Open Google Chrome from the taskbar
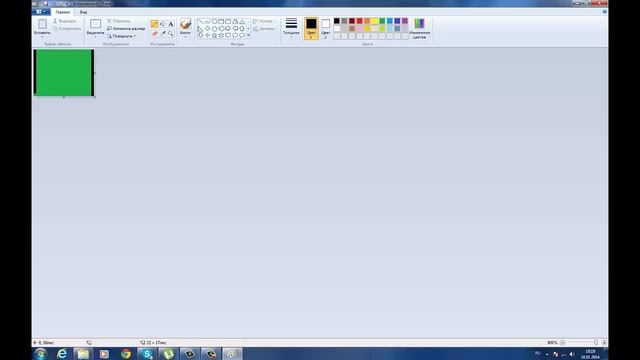This screenshot has height=360, width=640. click(126, 354)
